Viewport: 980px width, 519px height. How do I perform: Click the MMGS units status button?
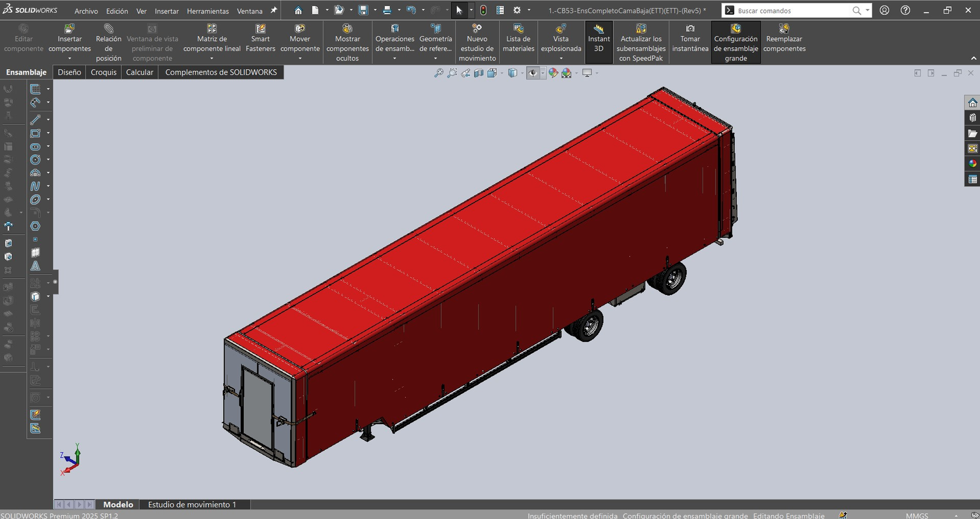pyautogui.click(x=917, y=515)
